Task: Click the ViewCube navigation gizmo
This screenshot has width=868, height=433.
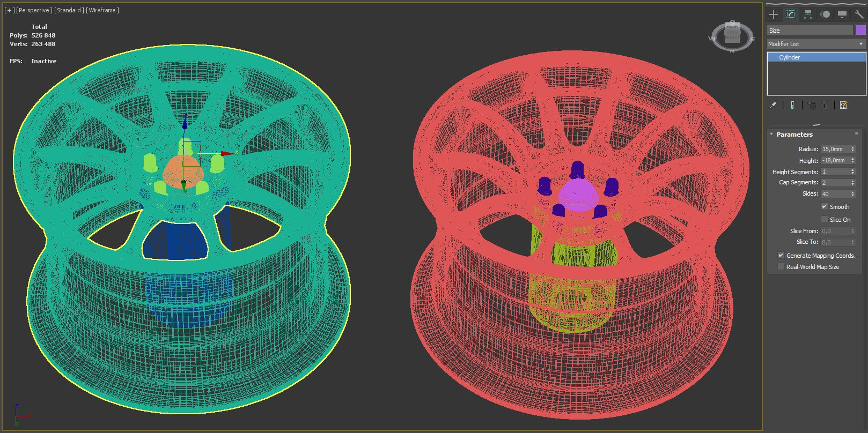Action: point(732,35)
